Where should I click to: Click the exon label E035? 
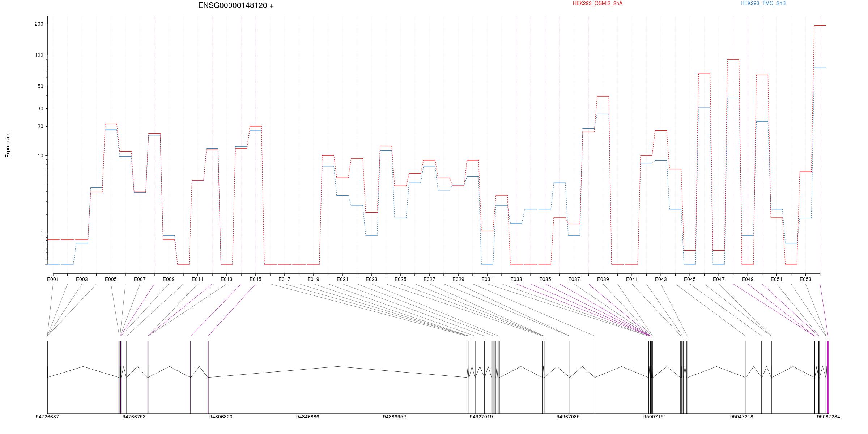(545, 279)
